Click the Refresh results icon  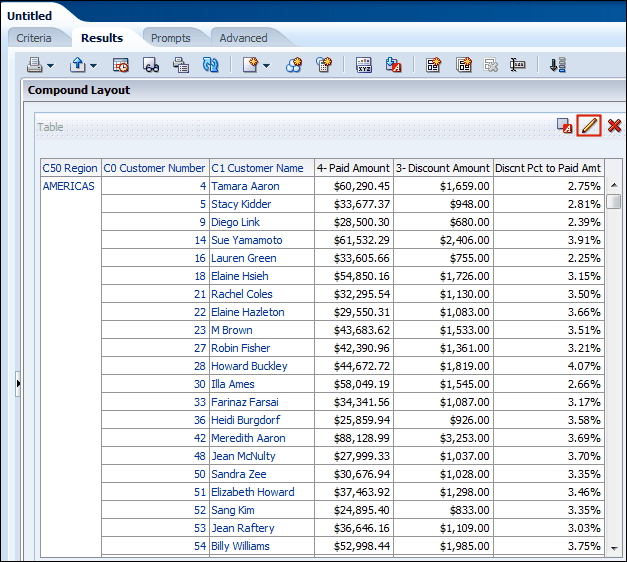click(211, 65)
